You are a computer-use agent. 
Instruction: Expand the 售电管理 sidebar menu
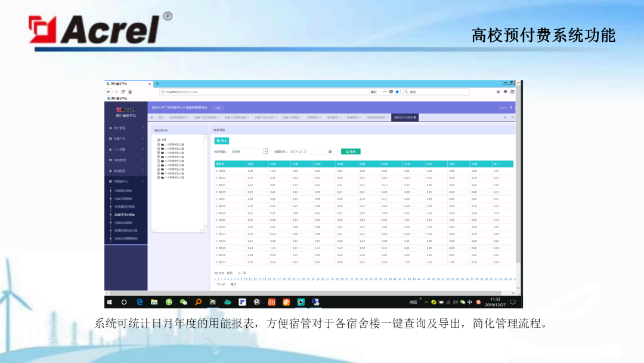(126, 161)
